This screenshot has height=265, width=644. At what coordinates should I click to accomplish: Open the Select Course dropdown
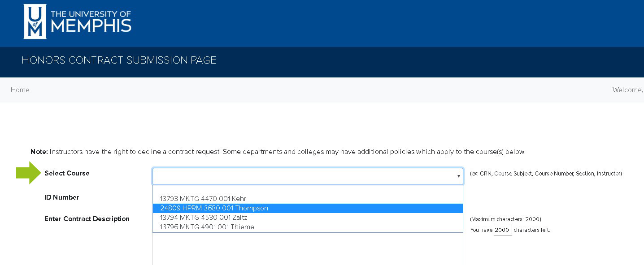coord(308,176)
